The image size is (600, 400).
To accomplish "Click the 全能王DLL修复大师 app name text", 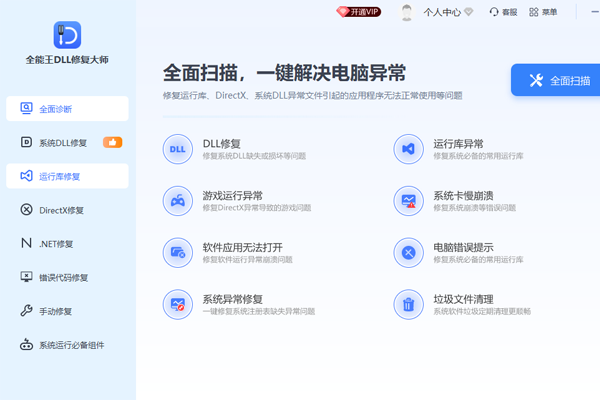I will (x=67, y=60).
